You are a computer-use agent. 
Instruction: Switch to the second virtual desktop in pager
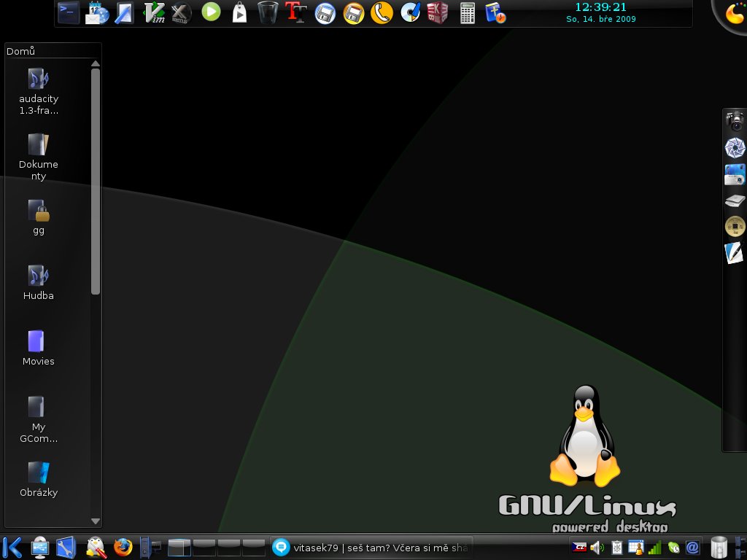pos(204,548)
